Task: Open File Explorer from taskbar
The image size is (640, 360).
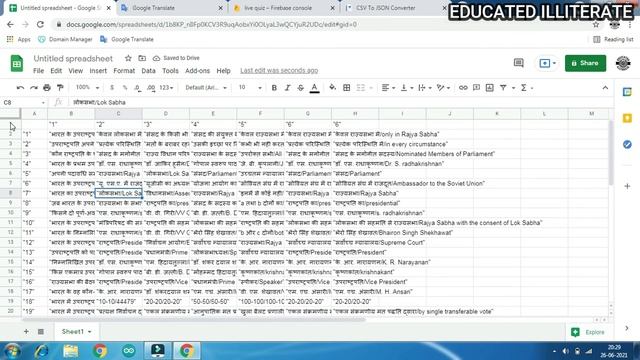Action: (x=71, y=351)
